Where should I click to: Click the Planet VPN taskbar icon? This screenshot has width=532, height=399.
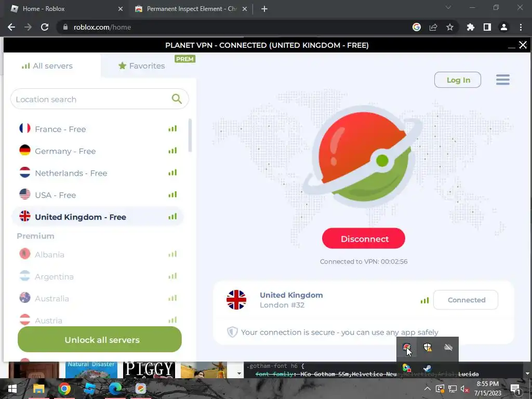pyautogui.click(x=140, y=389)
